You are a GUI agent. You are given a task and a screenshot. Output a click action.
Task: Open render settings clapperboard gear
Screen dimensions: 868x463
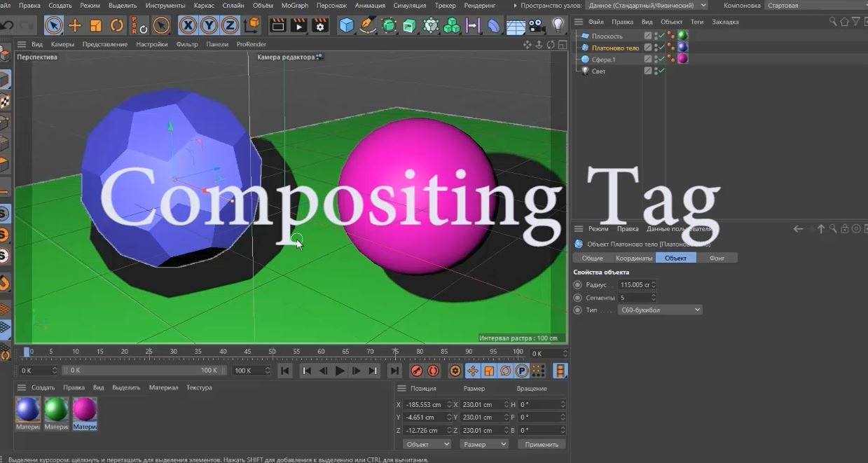click(320, 26)
